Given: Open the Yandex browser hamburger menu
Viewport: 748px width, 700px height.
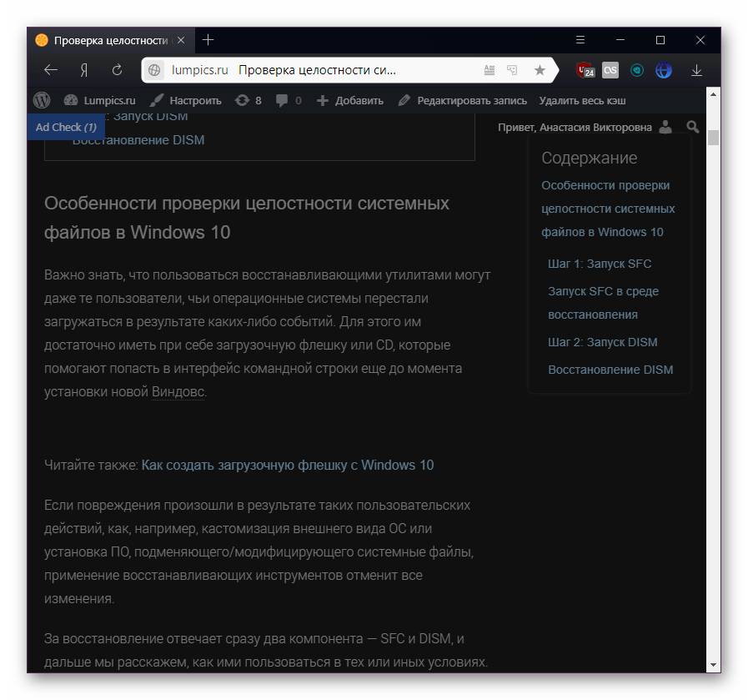Looking at the screenshot, I should [580, 40].
